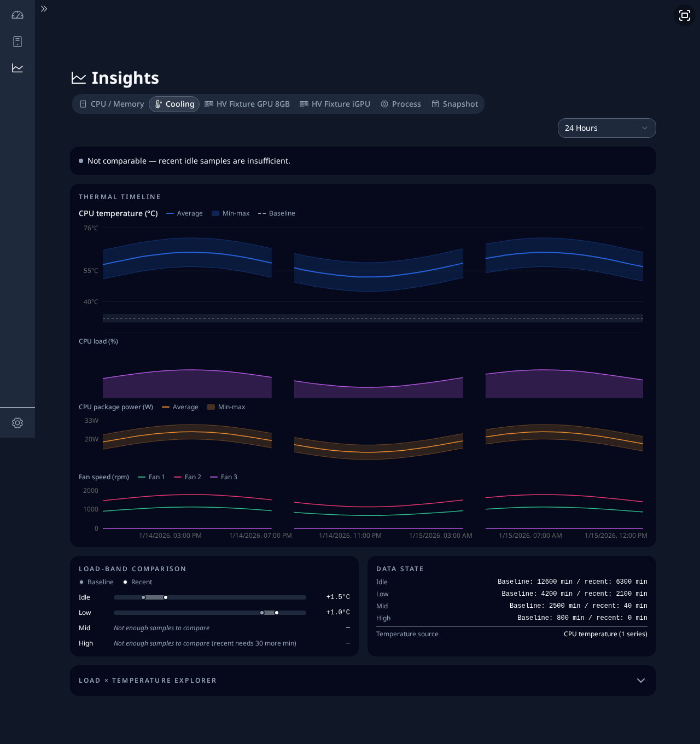Open the 24 Hours time range dropdown

point(607,128)
